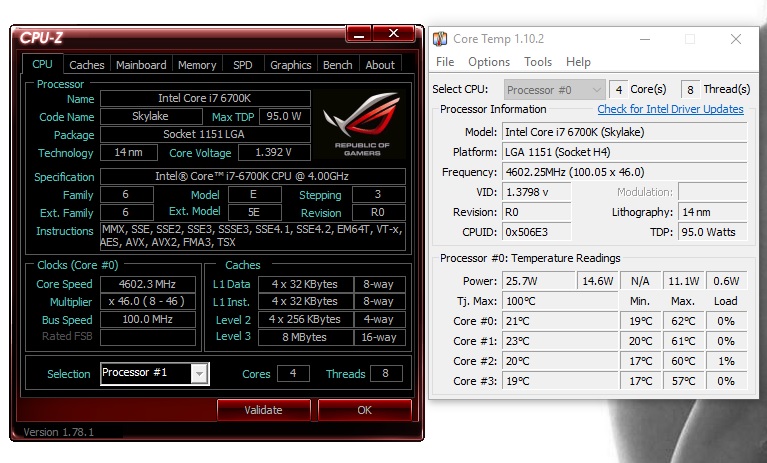Open the Options menu in Core Temp
Viewport: 767px width, 463px height.
point(489,62)
